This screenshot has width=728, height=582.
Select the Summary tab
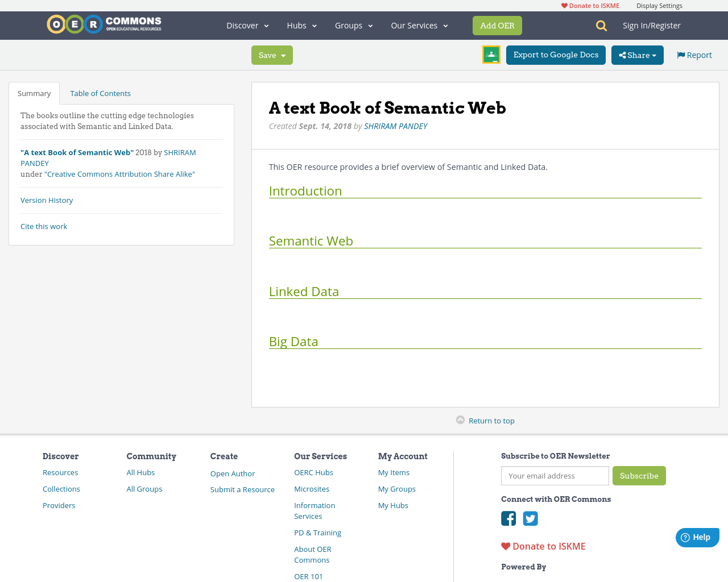point(34,93)
